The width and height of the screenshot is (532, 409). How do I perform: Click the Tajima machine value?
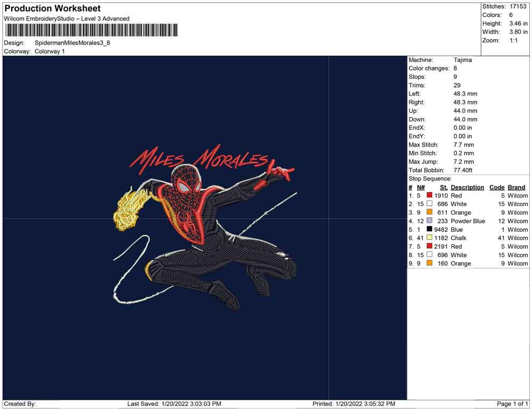click(x=462, y=60)
